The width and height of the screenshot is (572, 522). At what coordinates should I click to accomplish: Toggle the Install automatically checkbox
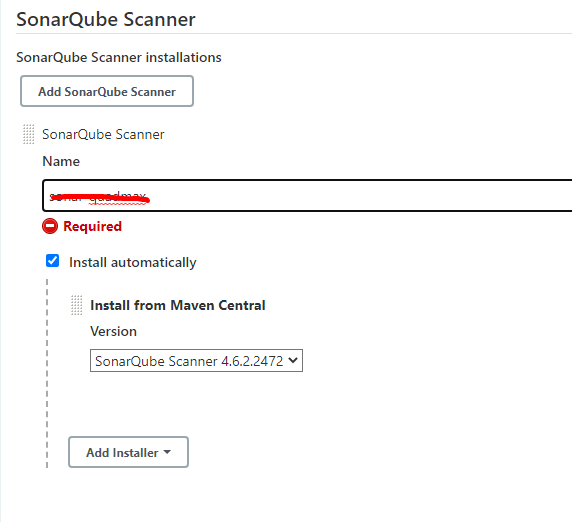53,261
